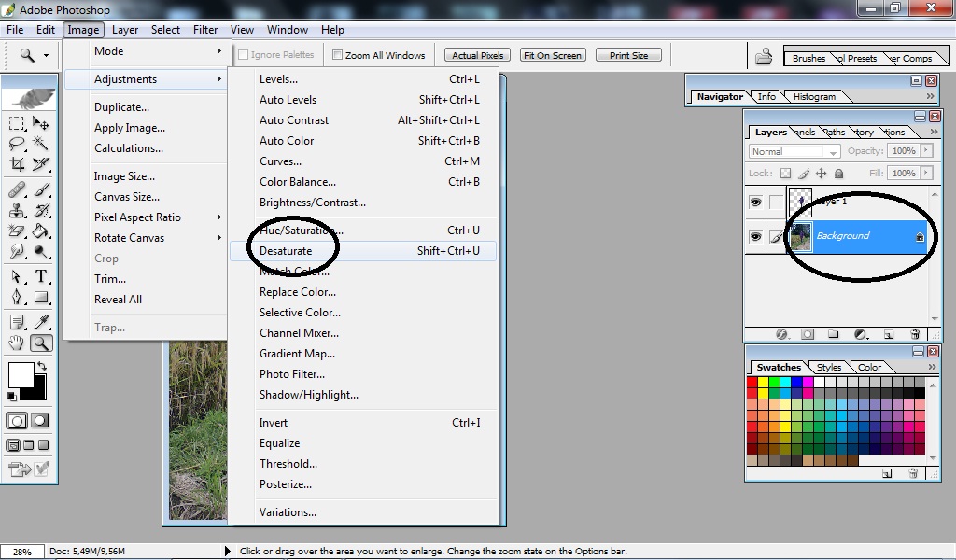The width and height of the screenshot is (956, 560).
Task: Reset to default foreground and background colors
Action: point(11,396)
